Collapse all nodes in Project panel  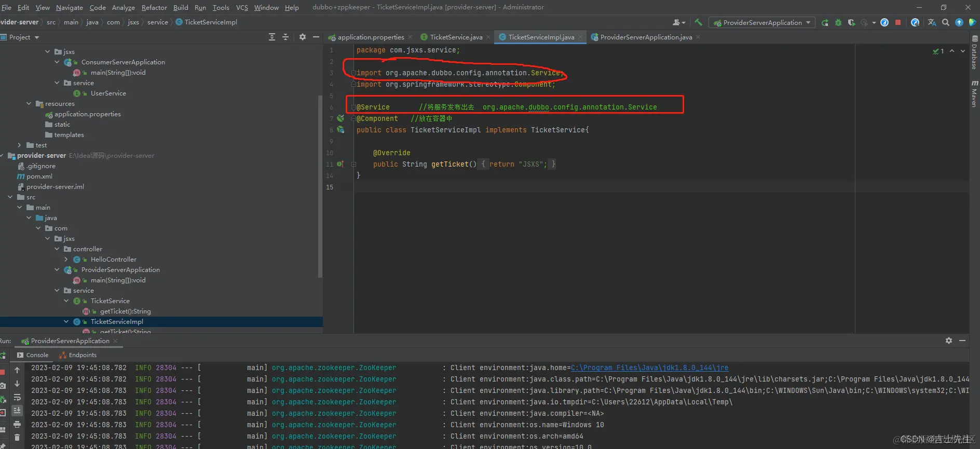click(285, 37)
